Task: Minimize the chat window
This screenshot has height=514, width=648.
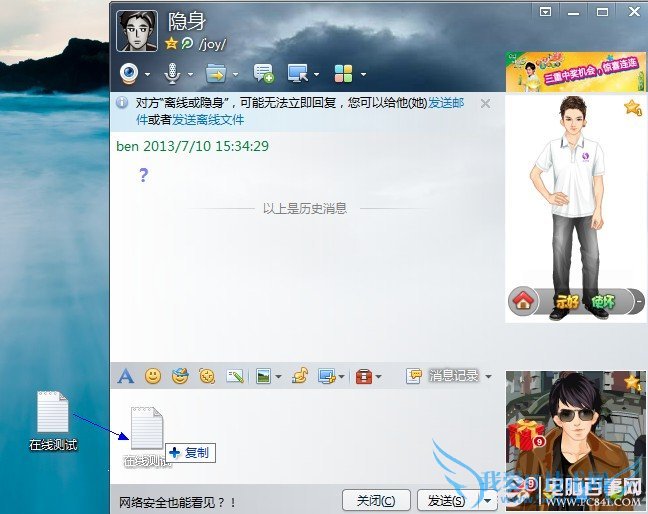Action: [x=573, y=12]
